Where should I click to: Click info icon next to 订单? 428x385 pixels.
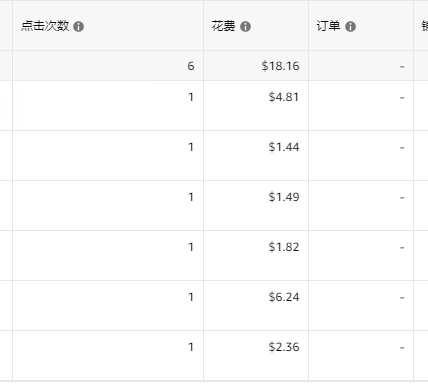click(x=350, y=26)
